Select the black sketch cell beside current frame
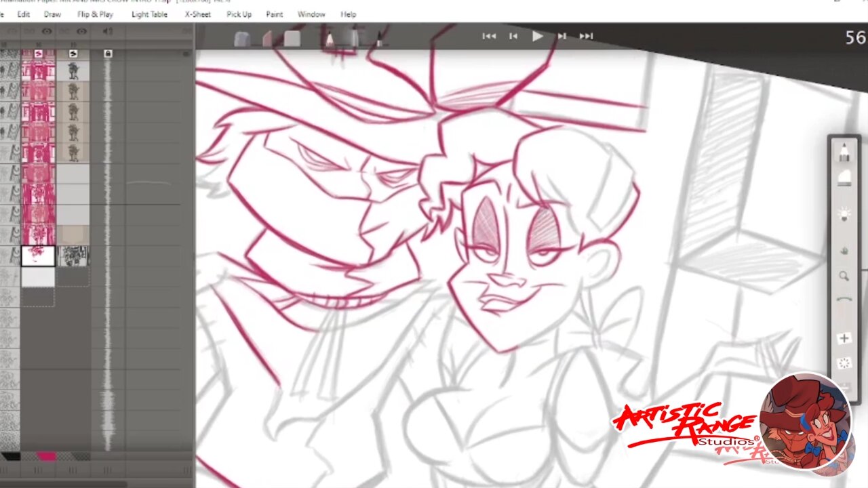The height and width of the screenshot is (488, 868). tap(73, 256)
